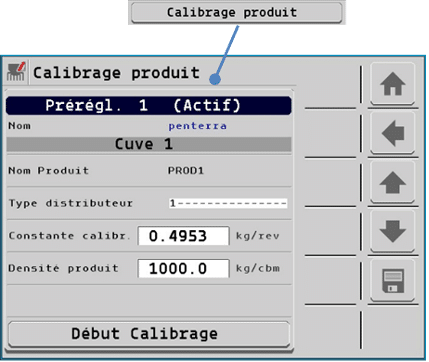Edit the Constante calibr. value 0.4953

click(184, 236)
